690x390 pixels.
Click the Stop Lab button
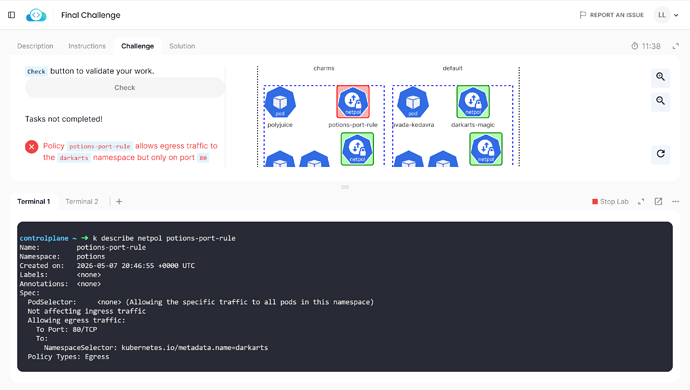click(610, 202)
